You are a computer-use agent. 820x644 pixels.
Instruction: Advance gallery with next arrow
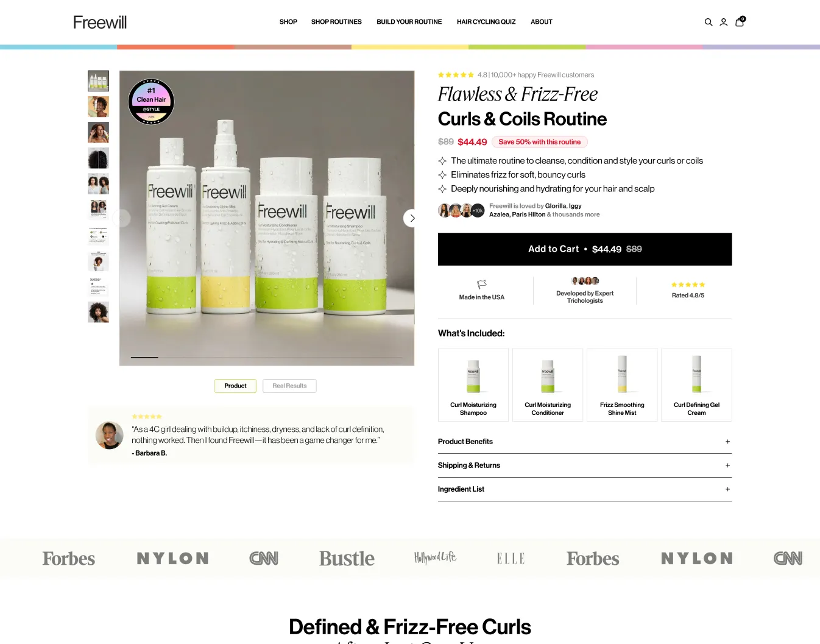coord(412,218)
